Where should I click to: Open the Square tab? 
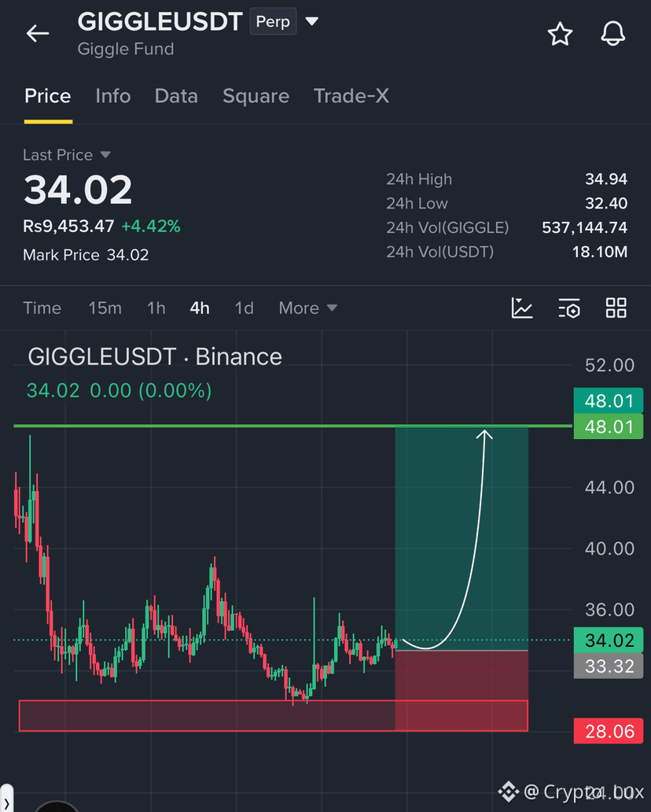[x=256, y=96]
